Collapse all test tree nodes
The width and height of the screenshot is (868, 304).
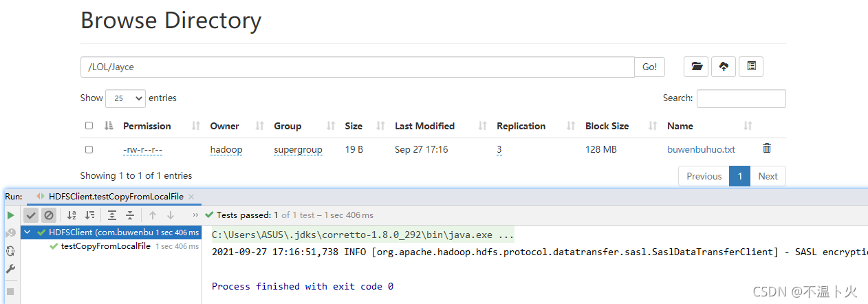click(130, 215)
